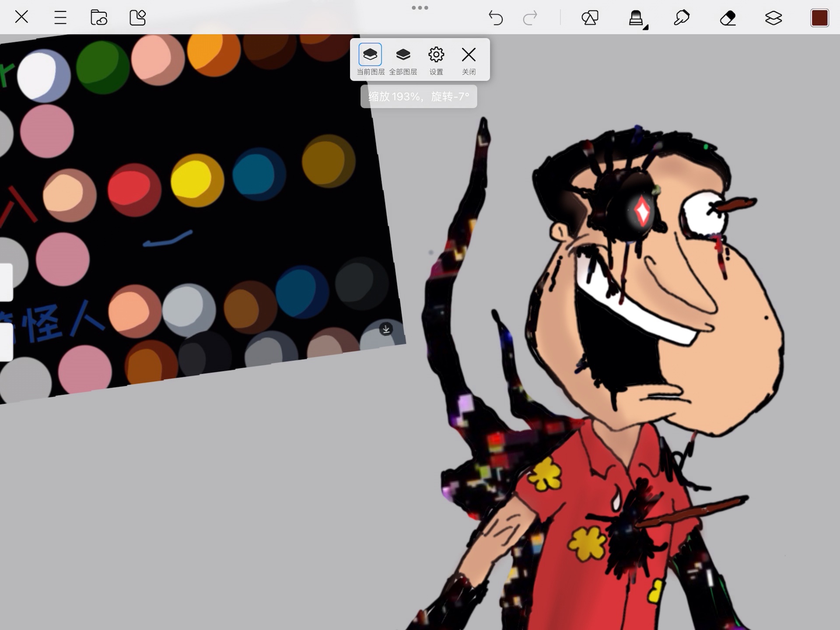Exit the canvas with top-left X
The height and width of the screenshot is (630, 840).
(x=21, y=17)
